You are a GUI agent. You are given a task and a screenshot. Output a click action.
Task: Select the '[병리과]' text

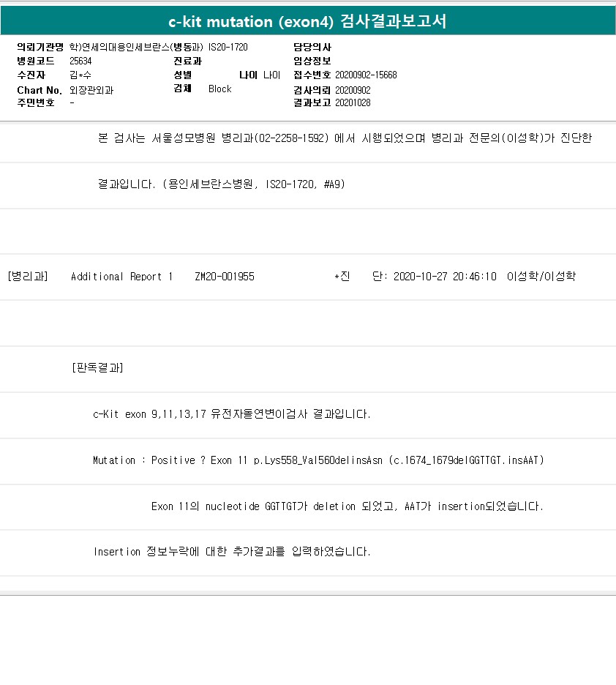[28, 276]
